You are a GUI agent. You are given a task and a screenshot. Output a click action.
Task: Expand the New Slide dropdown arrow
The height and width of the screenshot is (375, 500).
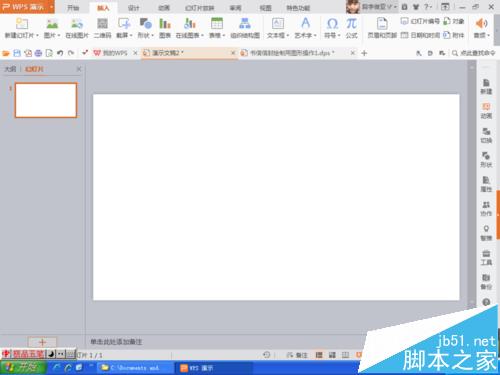37,35
